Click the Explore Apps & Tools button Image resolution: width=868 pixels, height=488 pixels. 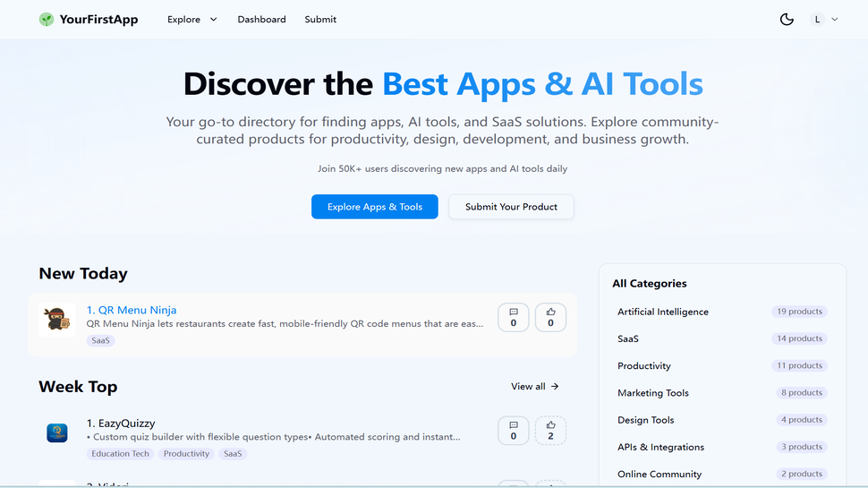375,207
